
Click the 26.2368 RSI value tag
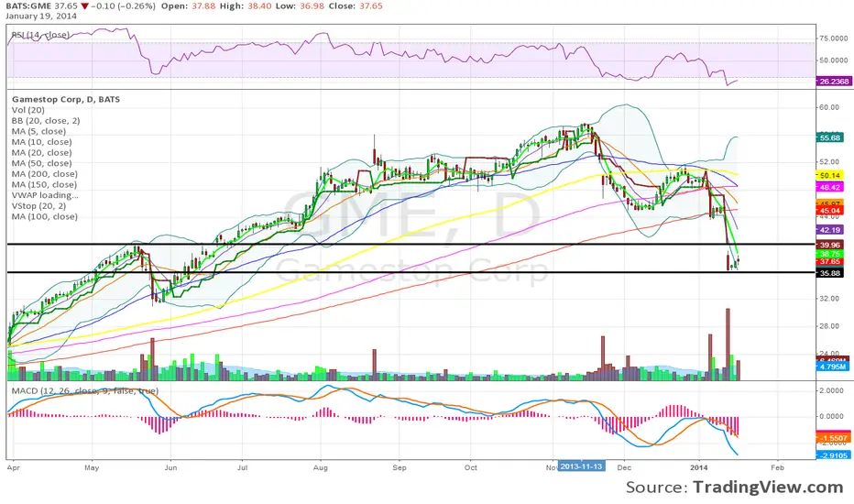(833, 81)
